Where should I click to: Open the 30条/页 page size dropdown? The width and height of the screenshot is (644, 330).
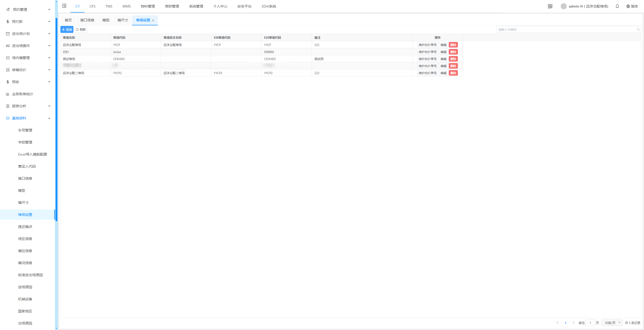point(612,323)
